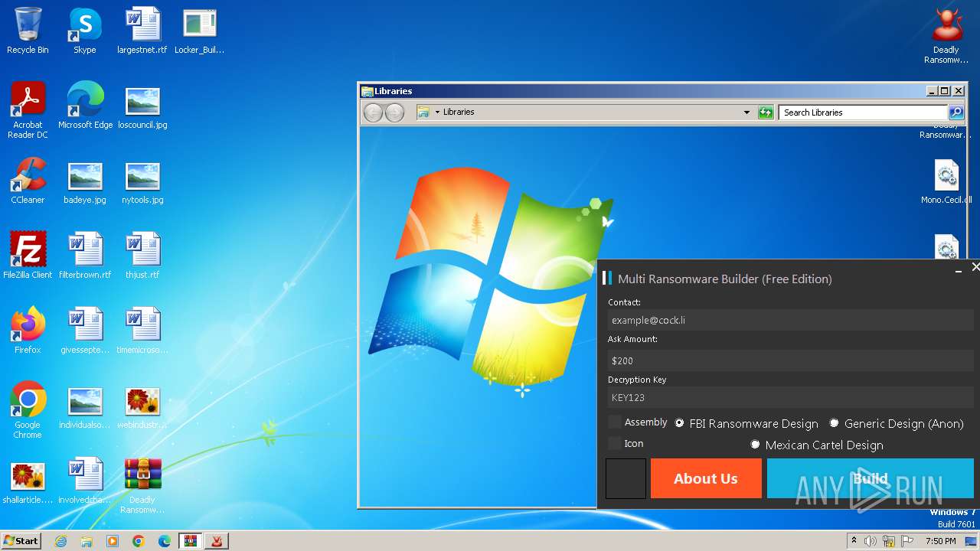This screenshot has width=980, height=551.
Task: Open Internet Explorer from taskbar
Action: pyautogui.click(x=61, y=541)
